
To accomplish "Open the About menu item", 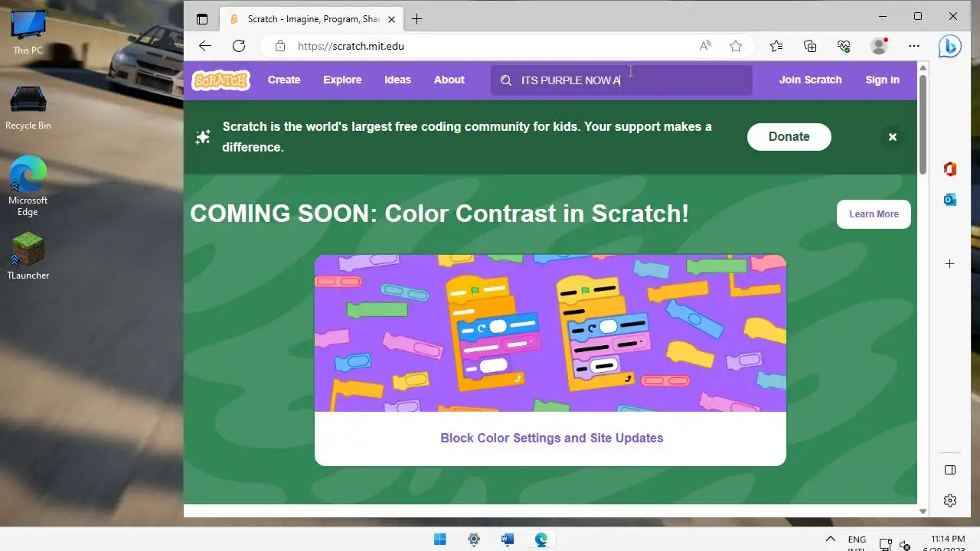I will pos(449,80).
